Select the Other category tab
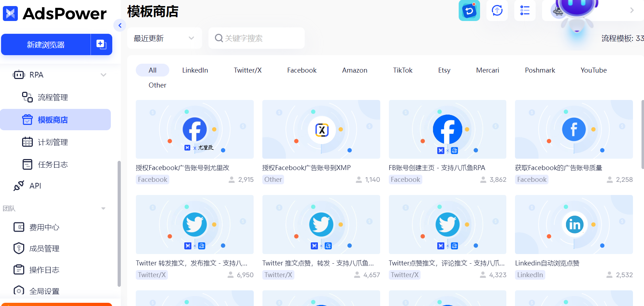 [x=157, y=85]
